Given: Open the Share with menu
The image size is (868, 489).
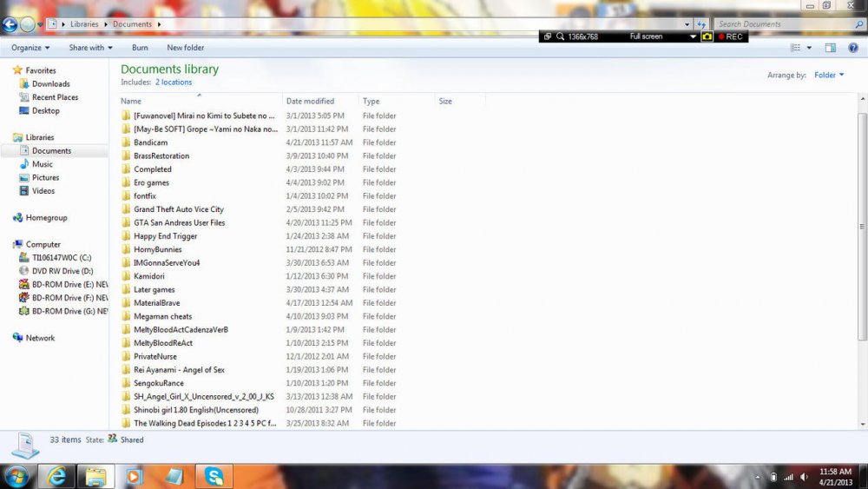Looking at the screenshot, I should tap(90, 48).
